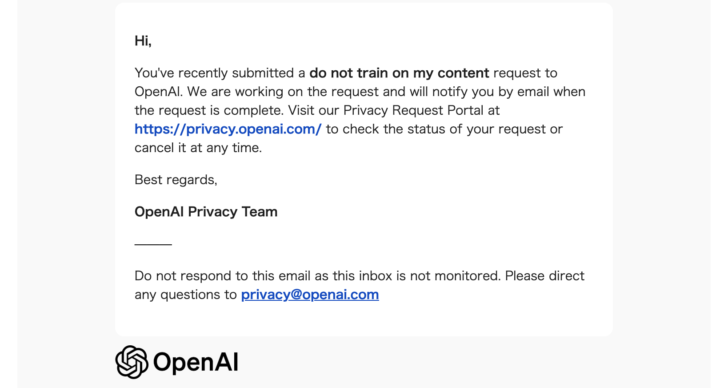Click the 'the request is complete' phrase
Image resolution: width=720 pixels, height=388 pixels.
coord(209,111)
